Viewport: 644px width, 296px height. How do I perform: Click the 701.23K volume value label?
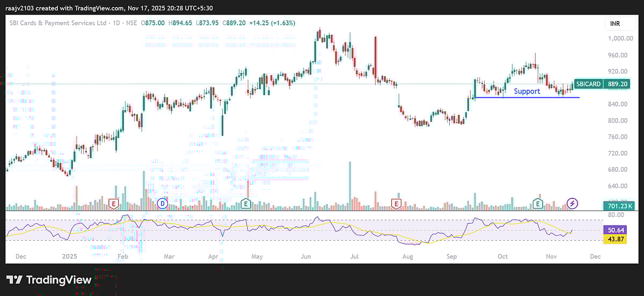[x=618, y=206]
